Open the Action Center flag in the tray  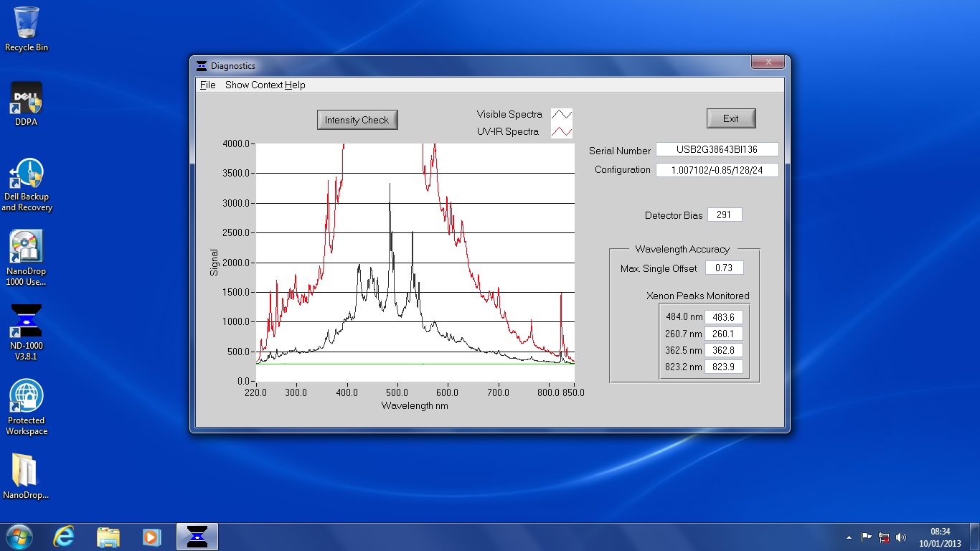click(x=867, y=537)
